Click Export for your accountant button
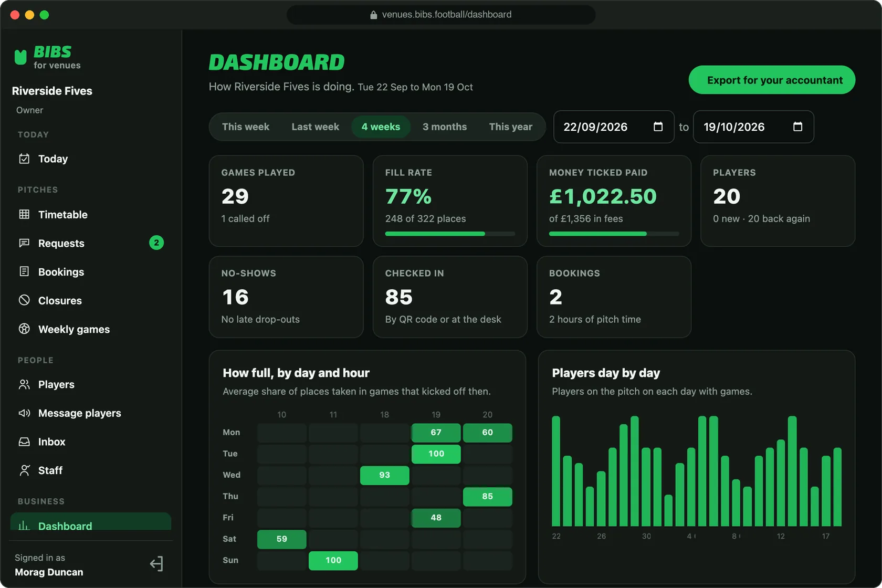 click(772, 80)
